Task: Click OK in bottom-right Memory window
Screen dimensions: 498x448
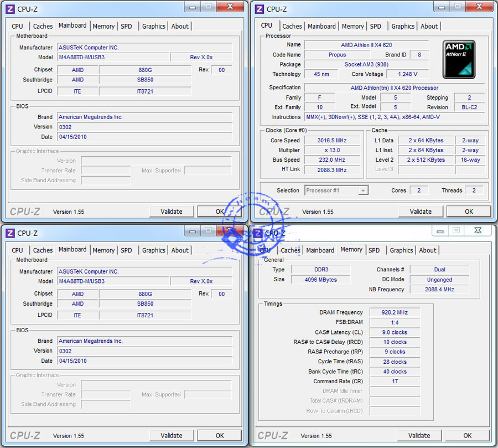Action: 468,435
